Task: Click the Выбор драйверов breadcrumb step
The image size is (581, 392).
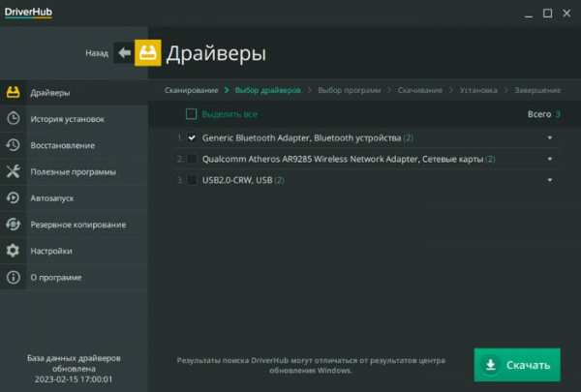Action: point(268,90)
